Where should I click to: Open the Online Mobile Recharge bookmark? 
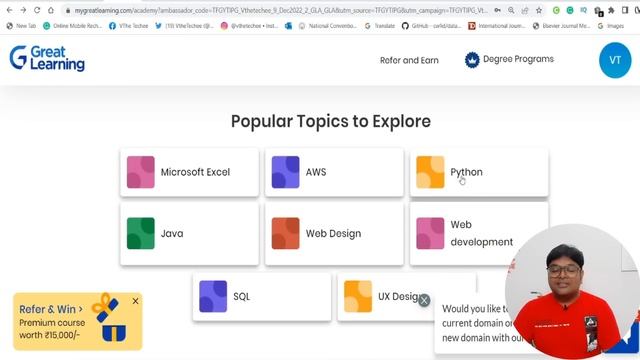tap(73, 26)
